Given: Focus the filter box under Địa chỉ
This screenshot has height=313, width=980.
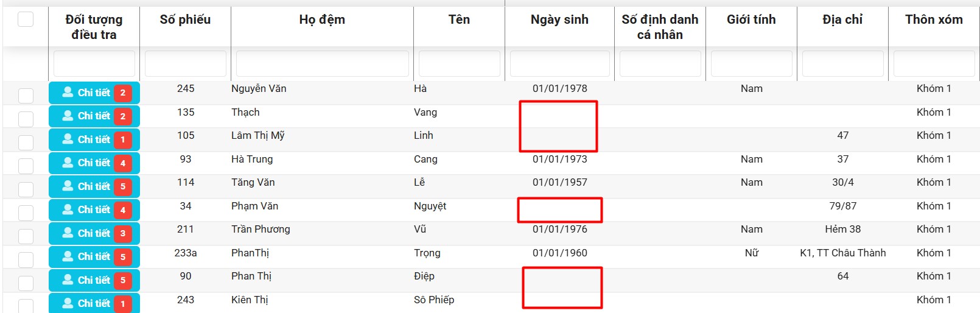Looking at the screenshot, I should click(842, 64).
